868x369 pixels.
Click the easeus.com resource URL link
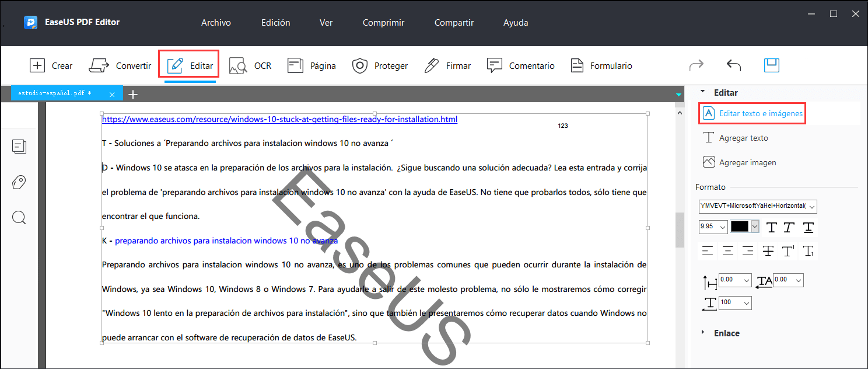(279, 119)
